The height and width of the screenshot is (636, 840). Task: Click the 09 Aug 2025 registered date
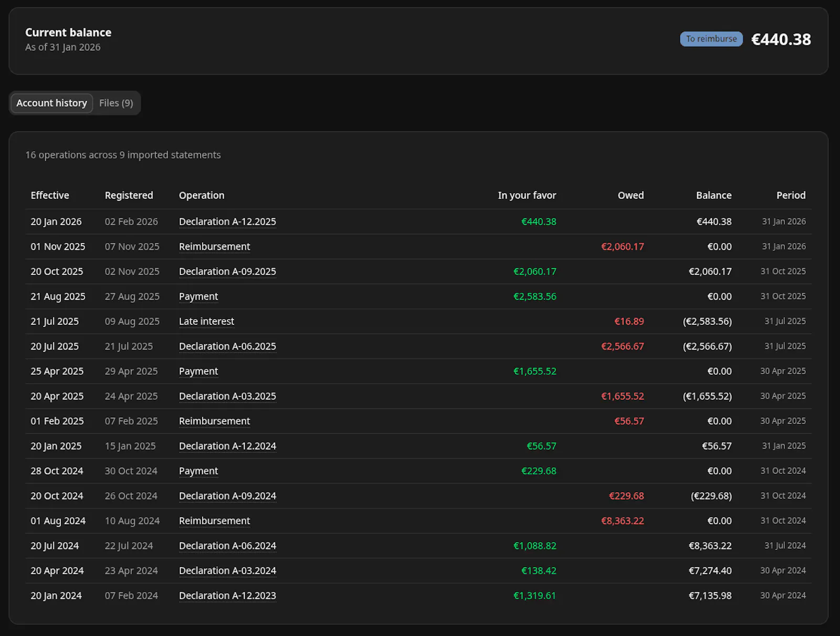(132, 321)
